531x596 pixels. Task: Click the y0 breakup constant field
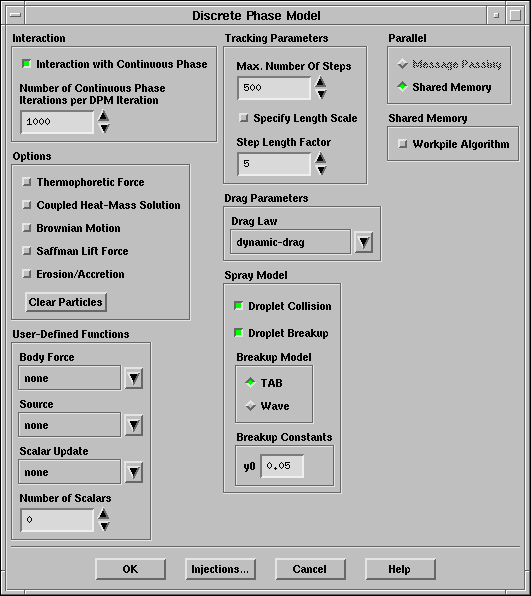[282, 466]
